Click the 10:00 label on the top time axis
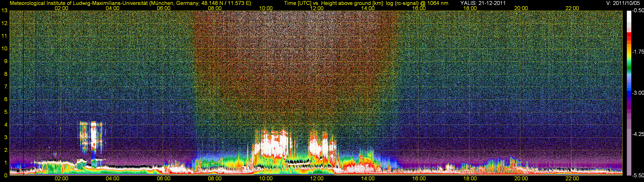 266,8
